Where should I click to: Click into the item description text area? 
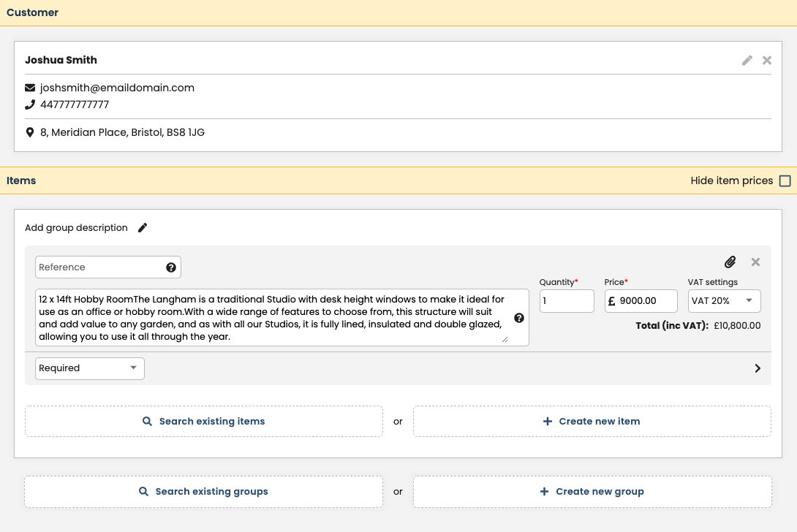[271, 318]
